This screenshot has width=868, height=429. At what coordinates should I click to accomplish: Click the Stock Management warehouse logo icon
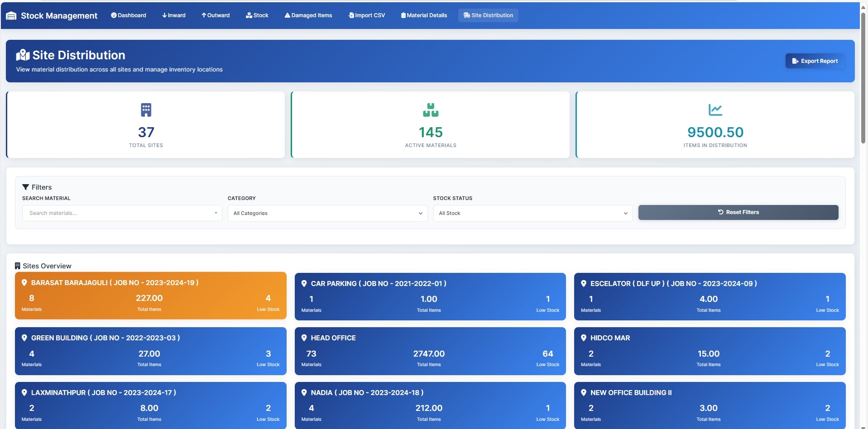point(11,16)
